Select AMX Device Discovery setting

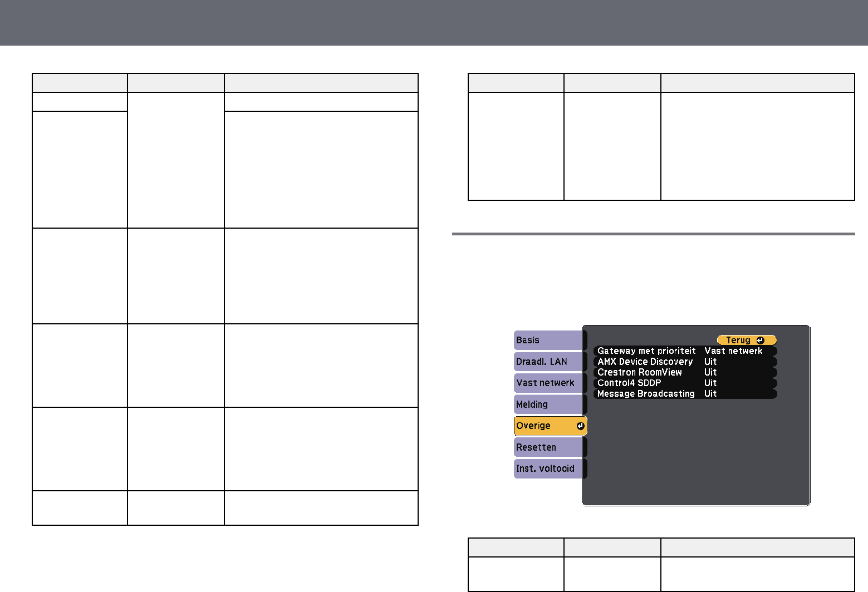point(685,362)
